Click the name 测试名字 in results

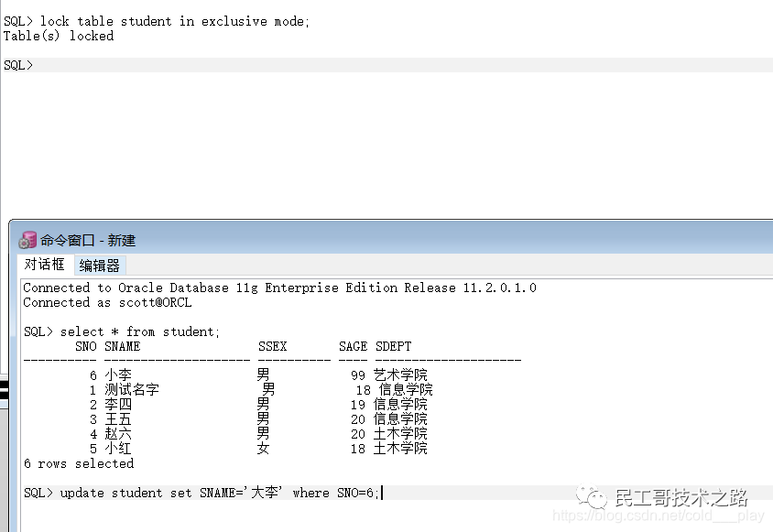coord(132,389)
